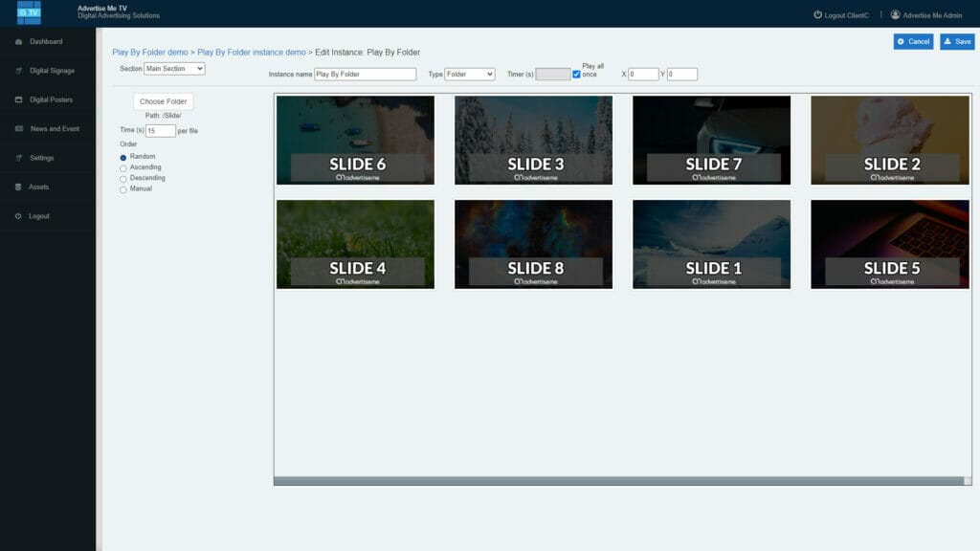This screenshot has width=980, height=551.
Task: Select the Ascending order radio button
Action: [122, 166]
